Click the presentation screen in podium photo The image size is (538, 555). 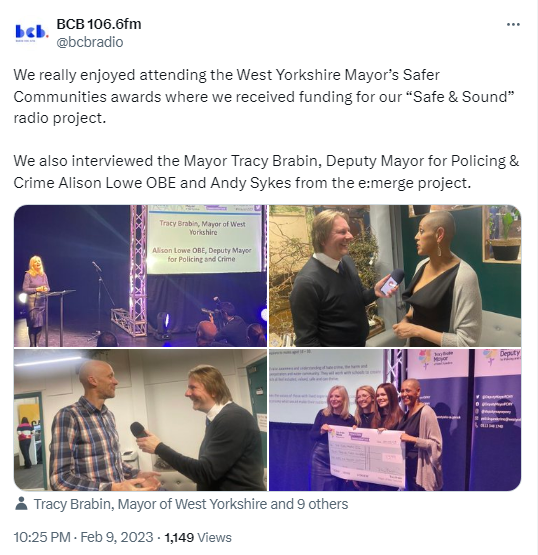click(x=204, y=240)
